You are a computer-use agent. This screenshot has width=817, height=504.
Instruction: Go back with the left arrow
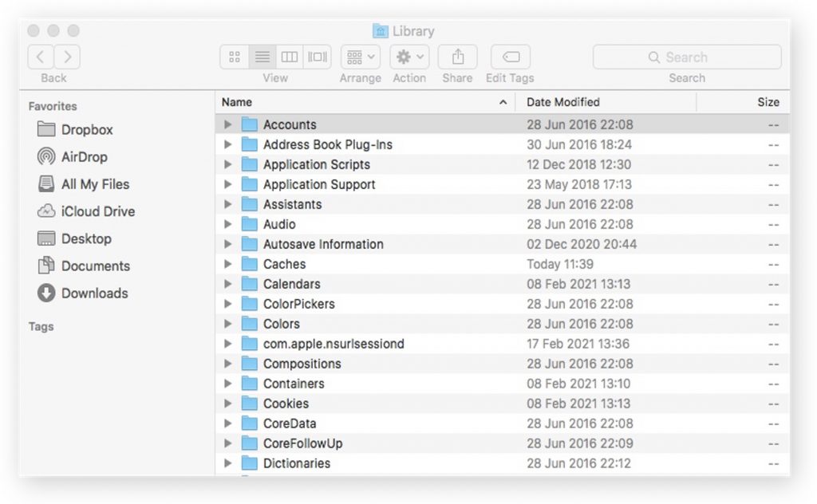41,57
